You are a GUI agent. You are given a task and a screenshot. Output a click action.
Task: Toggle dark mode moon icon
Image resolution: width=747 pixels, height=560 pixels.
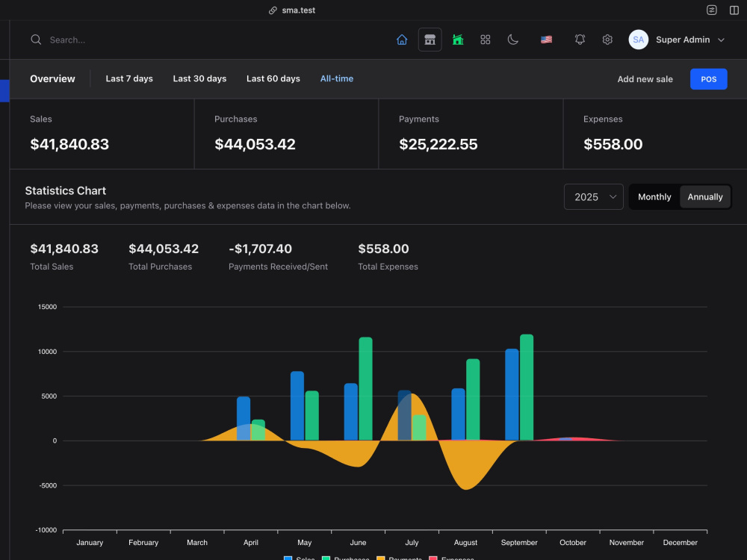click(513, 40)
